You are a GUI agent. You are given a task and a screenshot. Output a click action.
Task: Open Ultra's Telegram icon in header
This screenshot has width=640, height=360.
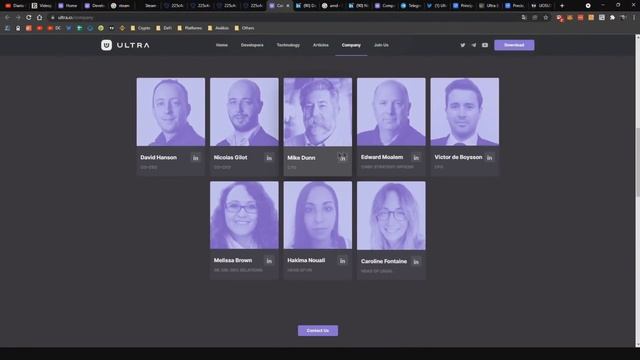point(473,45)
